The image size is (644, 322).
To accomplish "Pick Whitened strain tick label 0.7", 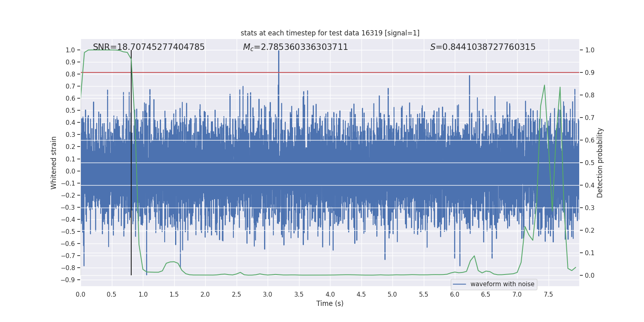I will coord(70,87).
